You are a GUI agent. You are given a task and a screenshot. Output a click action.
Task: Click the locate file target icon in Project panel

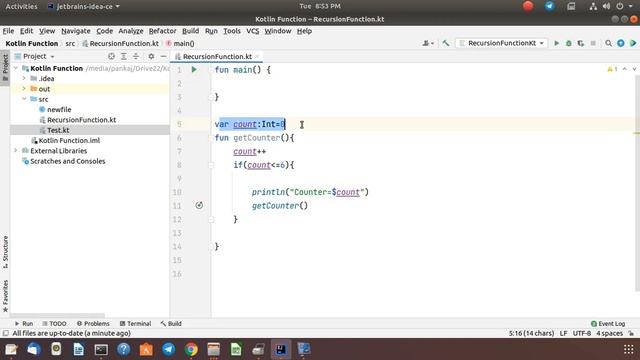pos(111,56)
